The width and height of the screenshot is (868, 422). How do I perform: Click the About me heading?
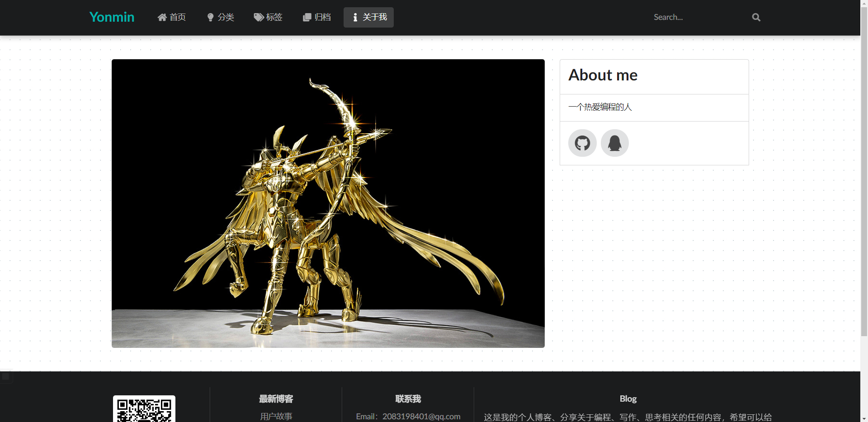click(x=603, y=75)
